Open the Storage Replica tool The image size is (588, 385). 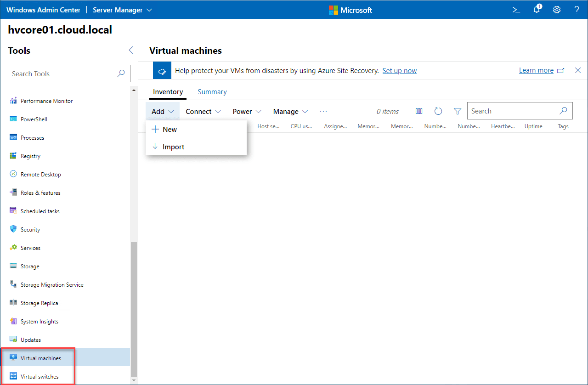click(x=65, y=303)
